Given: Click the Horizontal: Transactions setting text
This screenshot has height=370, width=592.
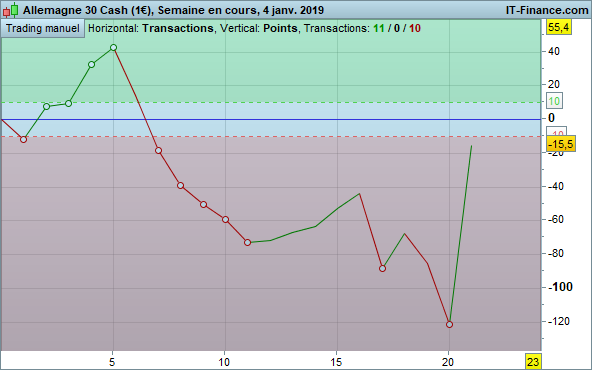Looking at the screenshot, I should point(151,28).
